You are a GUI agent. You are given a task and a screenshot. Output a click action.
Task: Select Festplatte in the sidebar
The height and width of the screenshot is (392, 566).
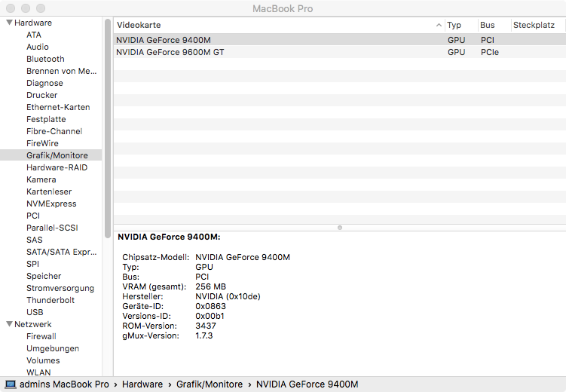click(46, 119)
